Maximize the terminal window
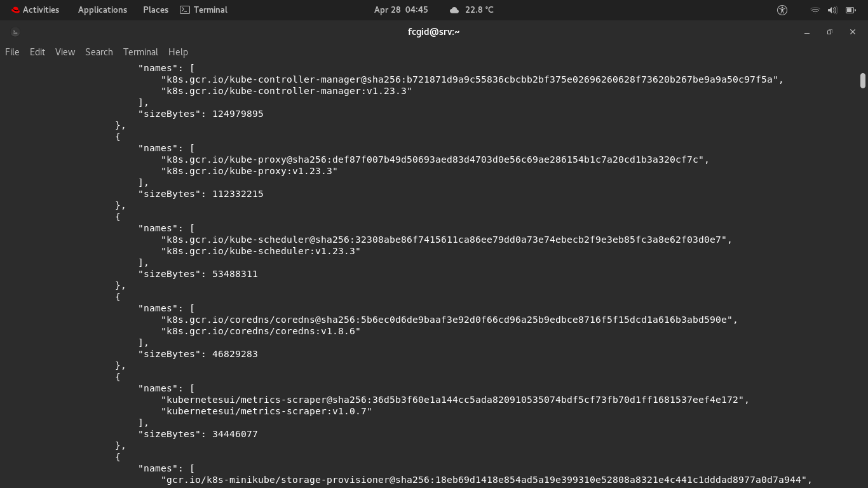868x488 pixels. pyautogui.click(x=829, y=32)
